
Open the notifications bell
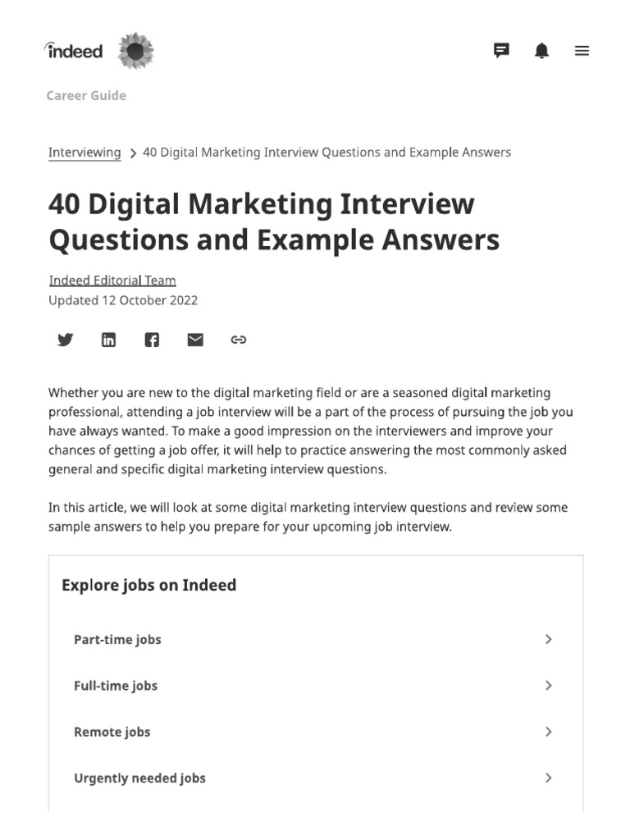(x=541, y=51)
